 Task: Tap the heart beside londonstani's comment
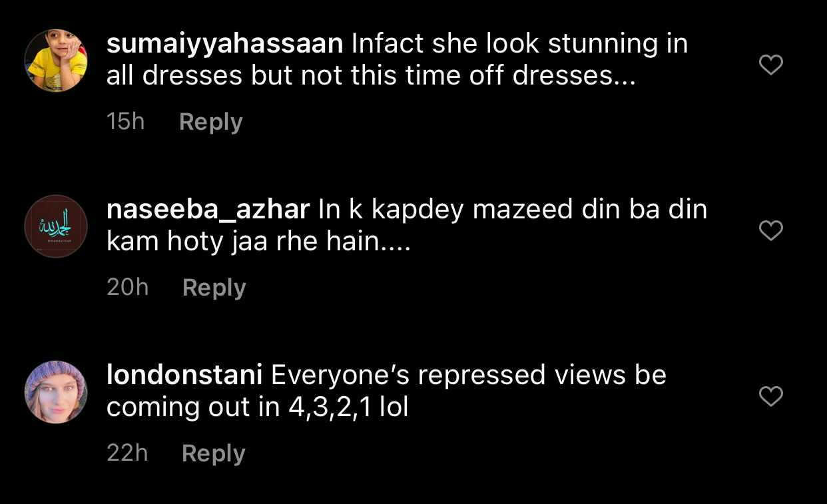(x=770, y=396)
